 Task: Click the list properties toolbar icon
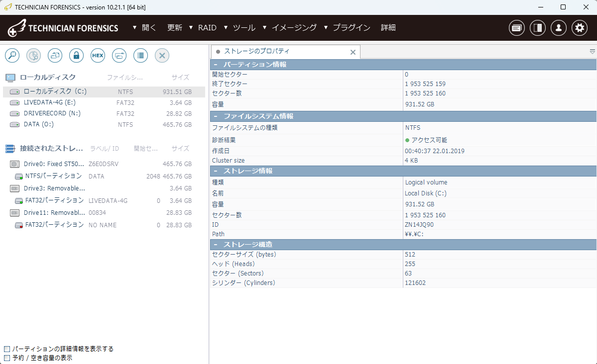pos(140,56)
